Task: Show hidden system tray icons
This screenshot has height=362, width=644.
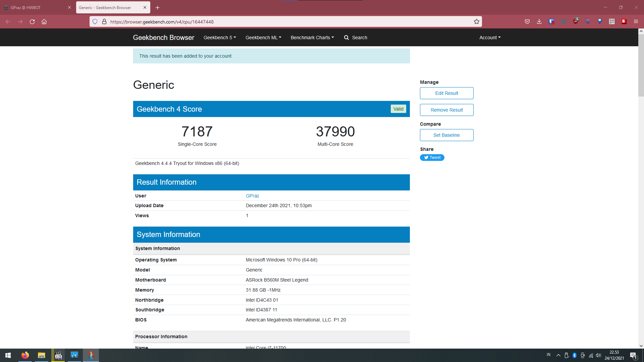Action: tap(558, 355)
